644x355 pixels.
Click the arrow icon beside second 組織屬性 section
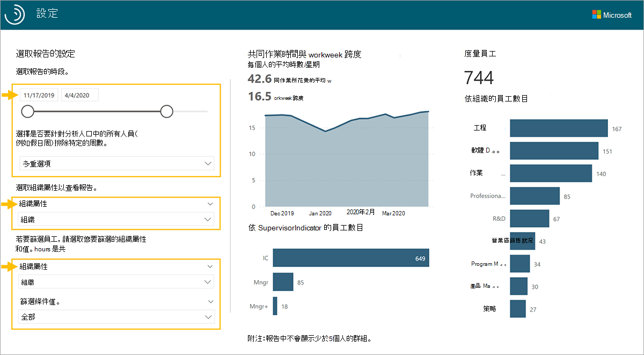pyautogui.click(x=10, y=266)
